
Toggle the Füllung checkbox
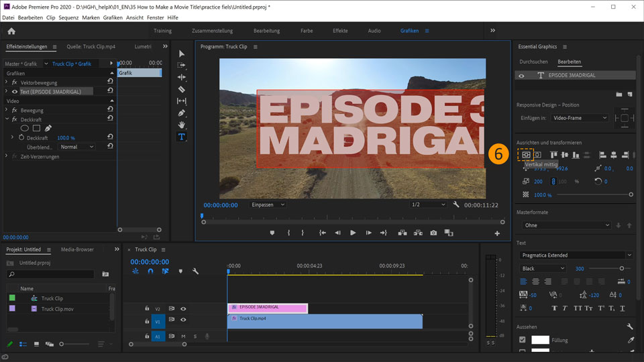click(x=523, y=340)
